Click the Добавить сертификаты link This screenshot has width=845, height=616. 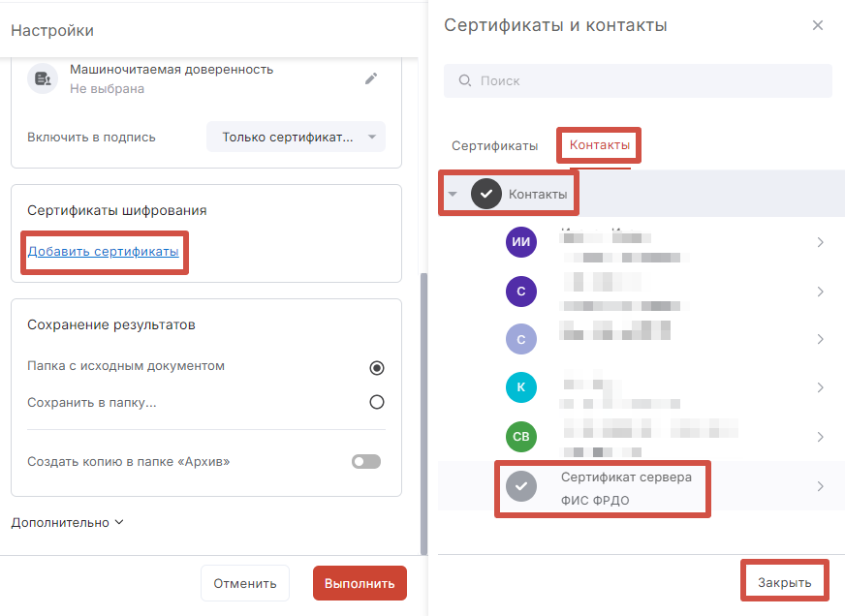[103, 252]
